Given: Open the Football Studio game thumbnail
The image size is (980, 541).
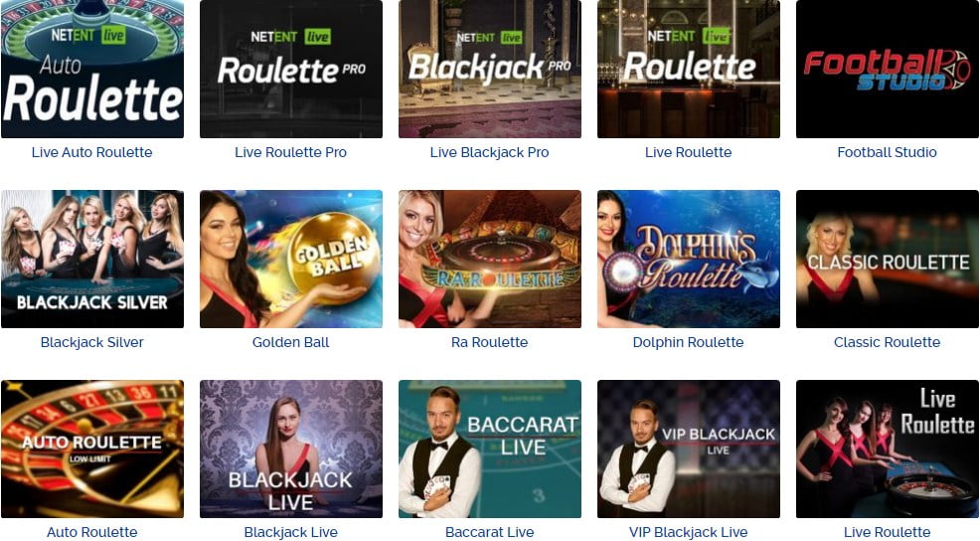Looking at the screenshot, I should [x=888, y=69].
